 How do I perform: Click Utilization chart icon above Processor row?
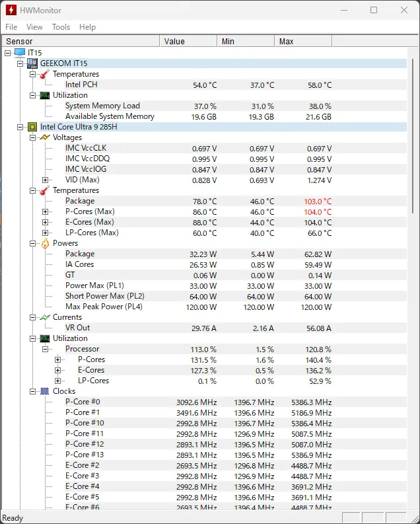45,338
